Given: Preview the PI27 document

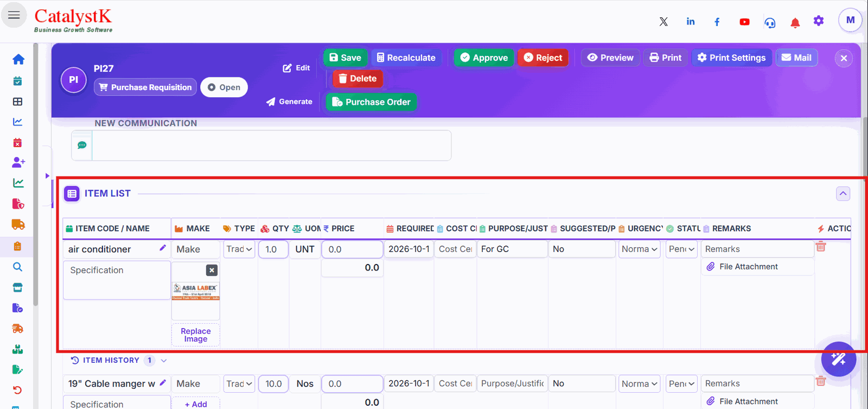Looking at the screenshot, I should tap(610, 58).
